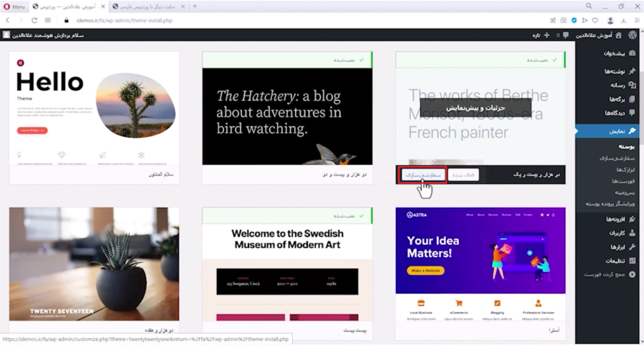This screenshot has height=345, width=644.
Task: Click جزئیات و پیش‌نمایش overlay on theme card
Action: 475,108
